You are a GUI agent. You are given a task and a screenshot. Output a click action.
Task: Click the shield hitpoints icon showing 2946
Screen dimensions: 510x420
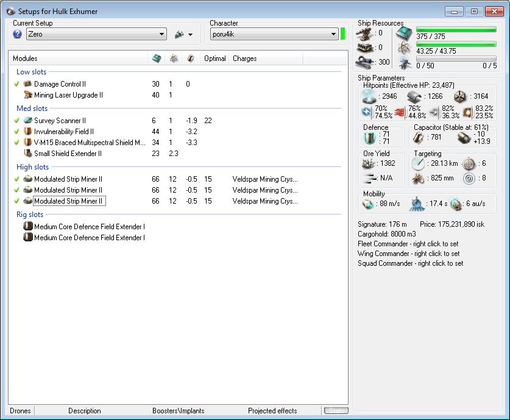click(x=370, y=96)
